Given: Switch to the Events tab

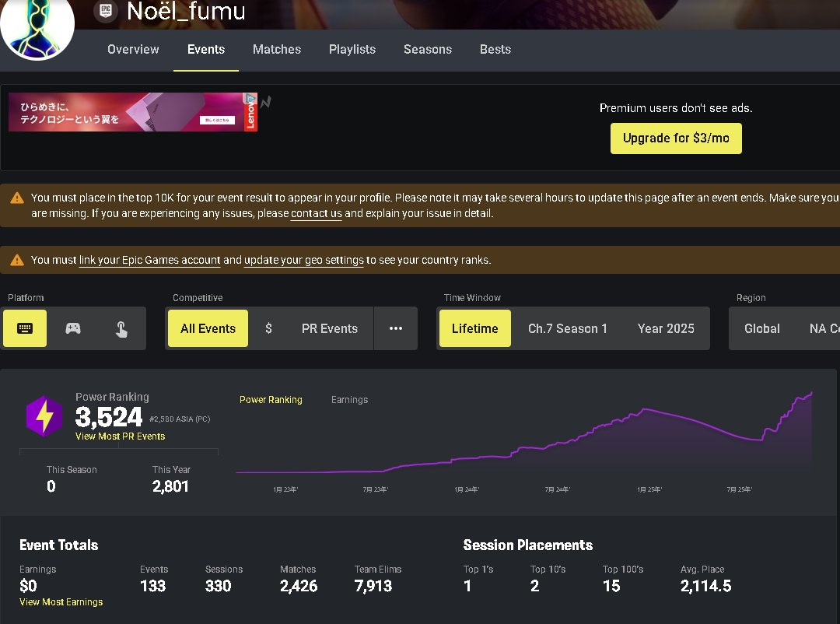Looking at the screenshot, I should 205,49.
